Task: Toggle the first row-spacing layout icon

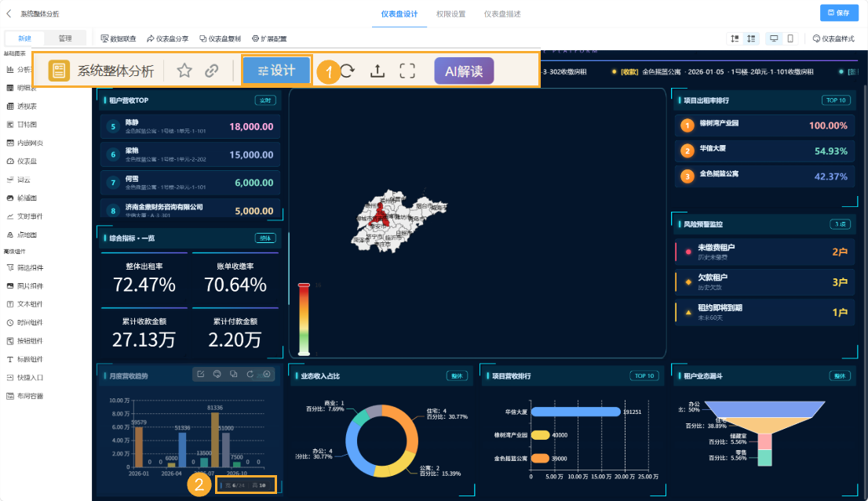Action: (x=735, y=38)
